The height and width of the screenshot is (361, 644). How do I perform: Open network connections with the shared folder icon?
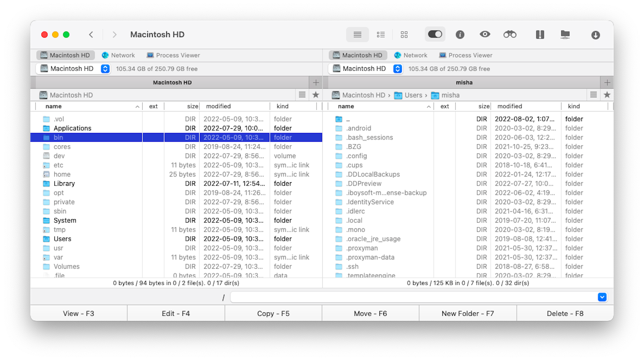[565, 34]
